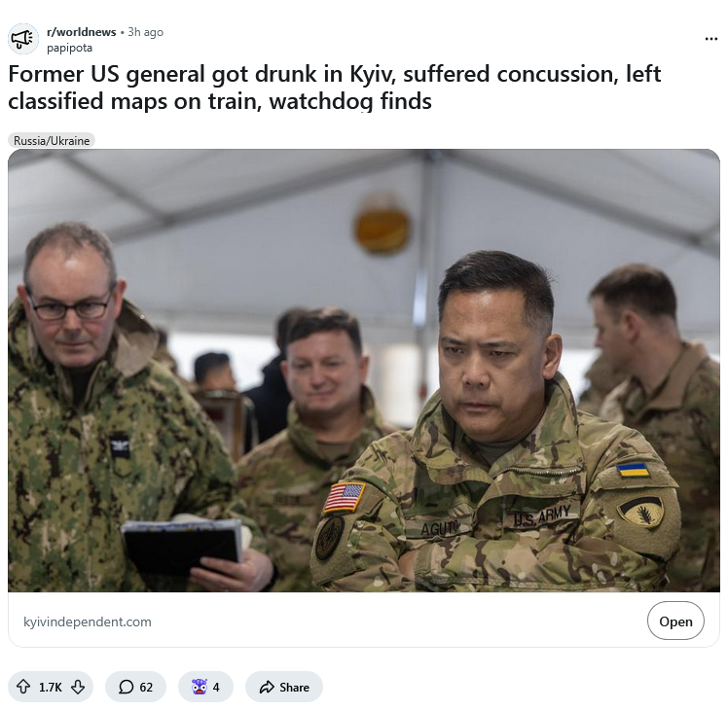The height and width of the screenshot is (710, 728).
Task: Open comments via the speech bubble icon
Action: [x=126, y=687]
